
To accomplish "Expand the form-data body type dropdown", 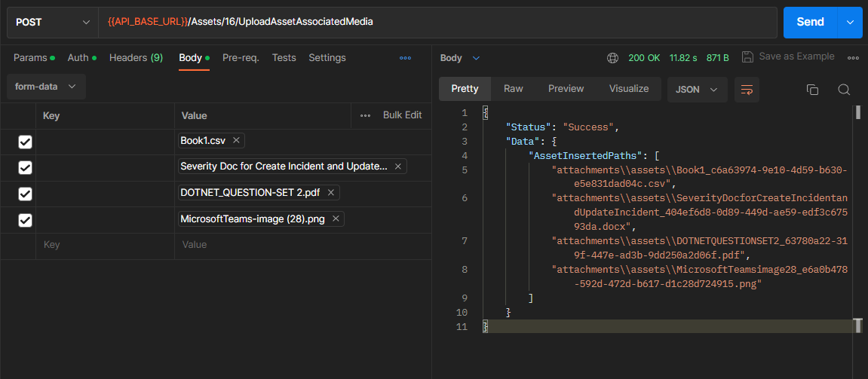I will point(46,87).
